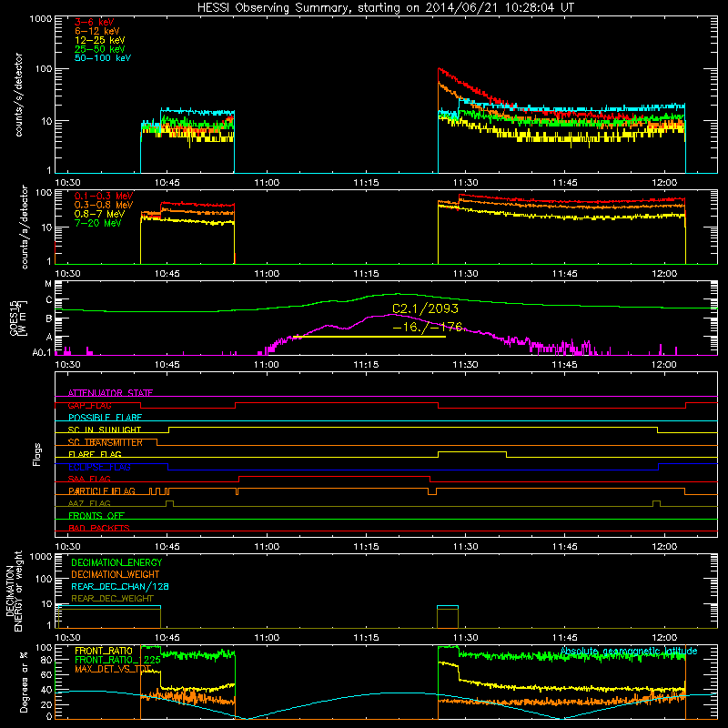Click the REAR_DEC_CHAN/128 legend label
Image resolution: width=728 pixels, height=728 pixels.
pos(120,587)
